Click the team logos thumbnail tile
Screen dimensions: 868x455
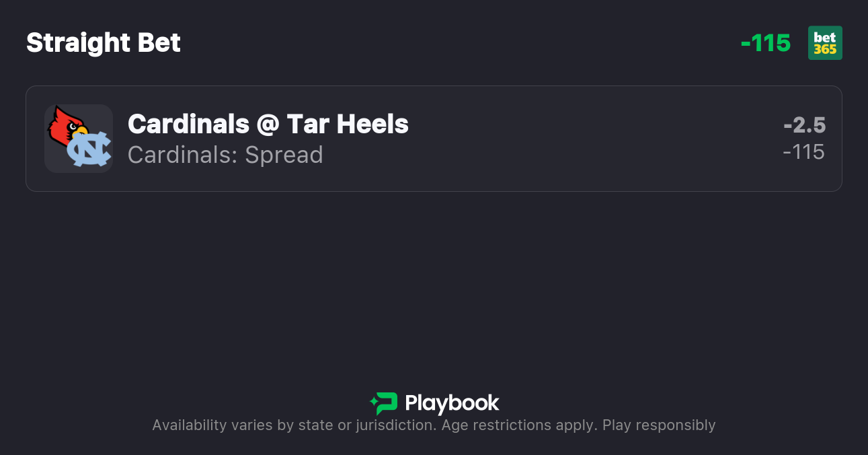[x=78, y=139]
